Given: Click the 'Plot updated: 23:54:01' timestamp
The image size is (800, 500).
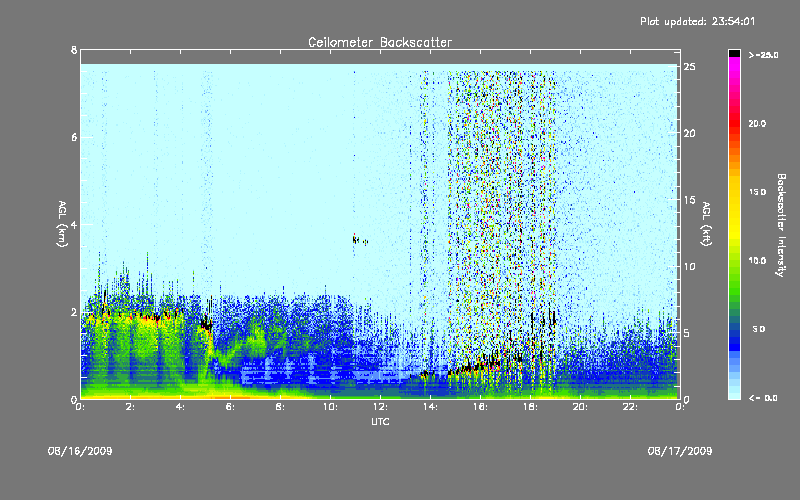Looking at the screenshot, I should pos(697,21).
